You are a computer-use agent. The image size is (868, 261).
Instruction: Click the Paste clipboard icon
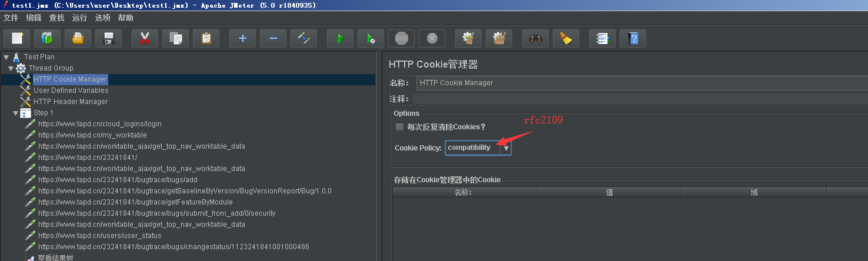coord(206,39)
